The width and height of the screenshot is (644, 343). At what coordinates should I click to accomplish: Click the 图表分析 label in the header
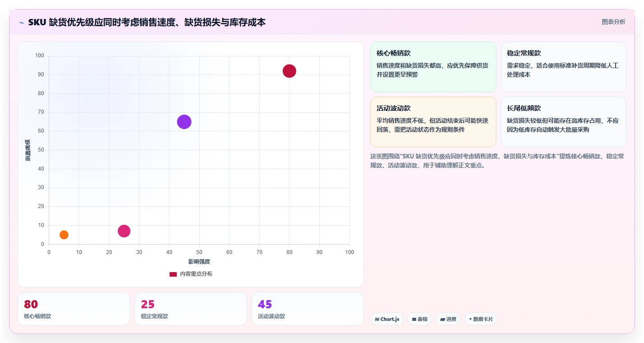click(x=614, y=22)
